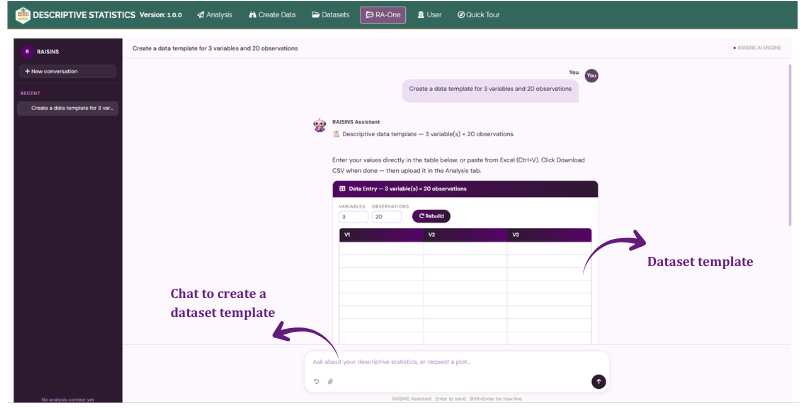Click the You avatar icon

(591, 75)
